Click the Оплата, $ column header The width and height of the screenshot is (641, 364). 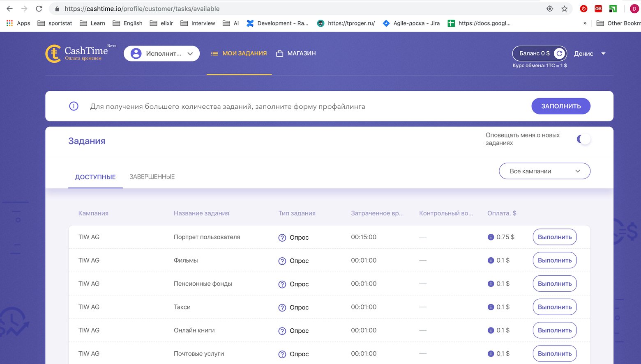tap(502, 213)
